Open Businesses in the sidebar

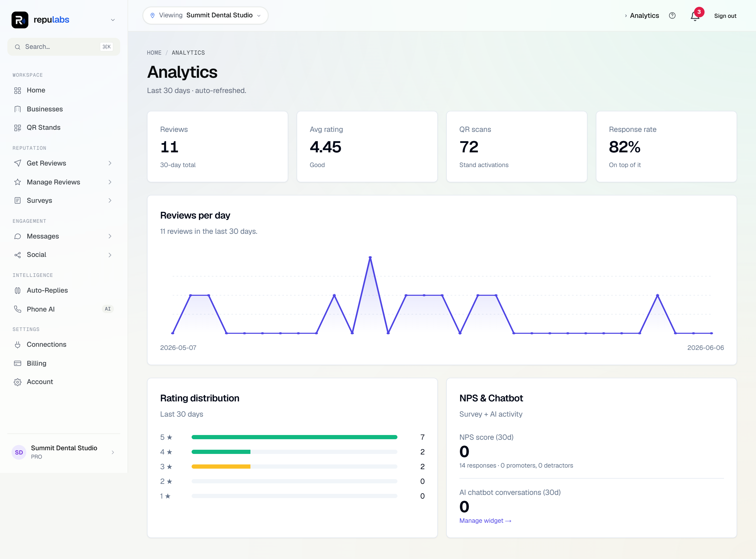[64, 109]
